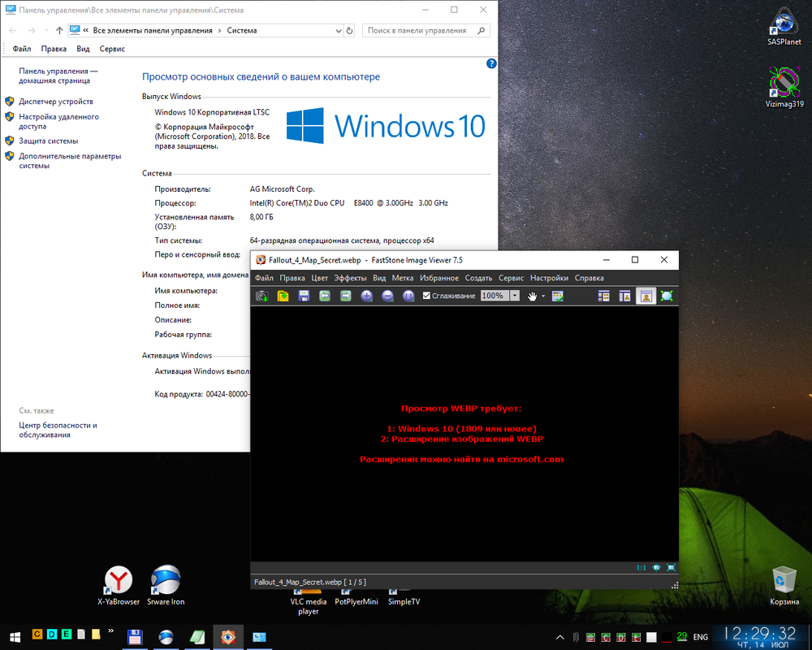Open the Справка menu in FastStone
This screenshot has width=812, height=650.
click(589, 278)
